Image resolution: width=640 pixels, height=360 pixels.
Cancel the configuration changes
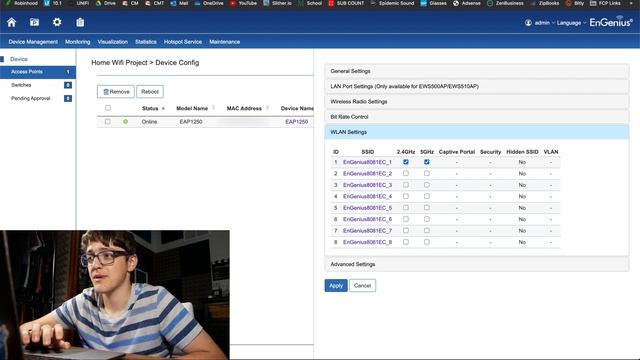click(362, 286)
